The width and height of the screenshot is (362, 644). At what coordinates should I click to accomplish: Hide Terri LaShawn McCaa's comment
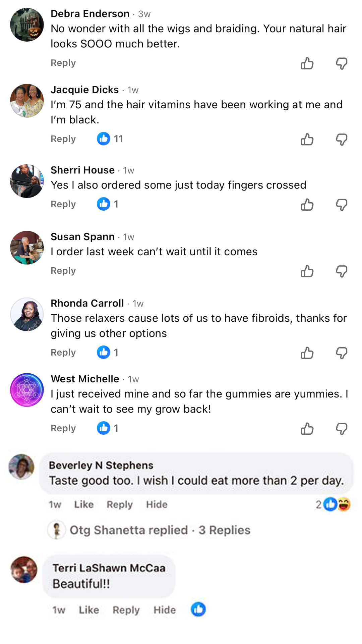coord(165,610)
